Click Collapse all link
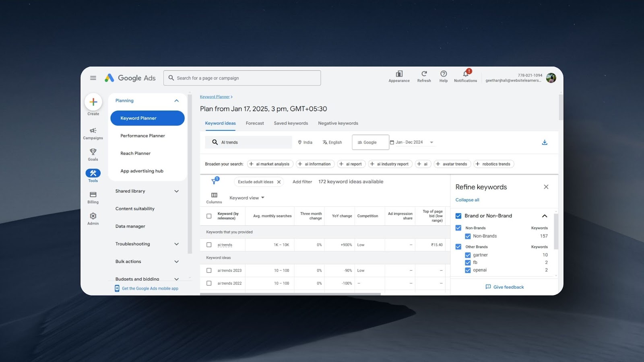This screenshot has width=644, height=362. click(467, 200)
